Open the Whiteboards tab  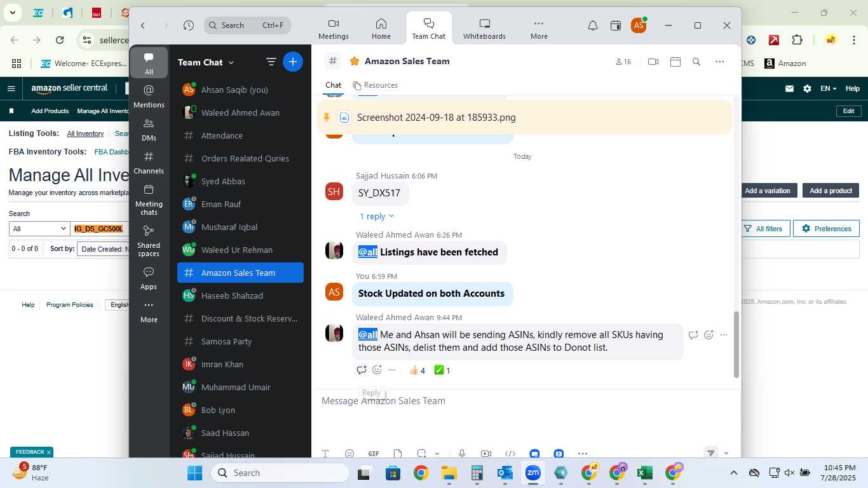point(484,29)
